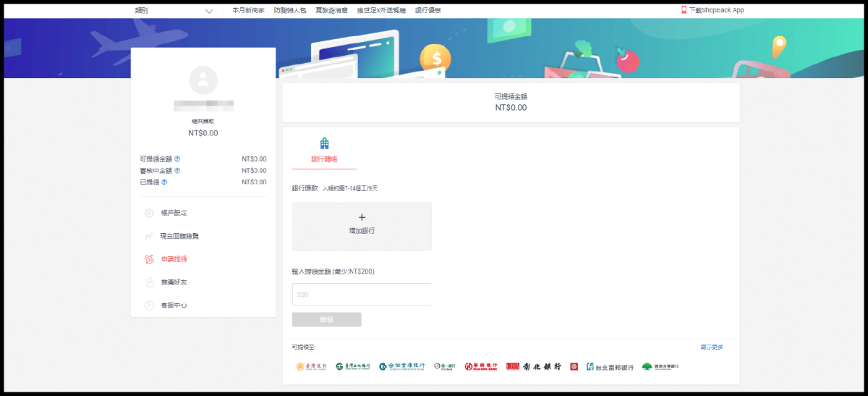
Task: Click the red coin icon for 申請提領
Action: pyautogui.click(x=149, y=259)
